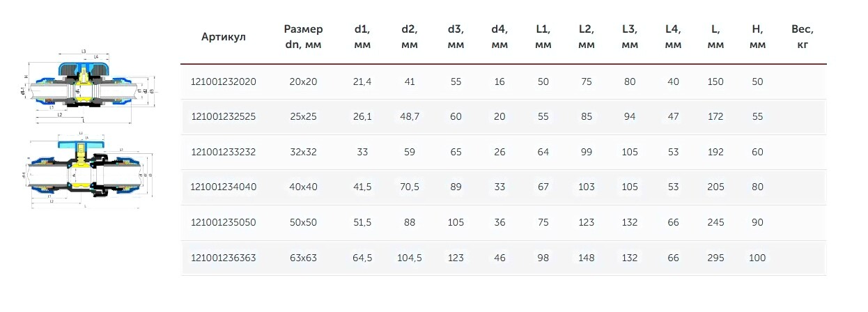This screenshot has width=868, height=312.
Task: Click the 20x20 size cell
Action: coord(303,81)
